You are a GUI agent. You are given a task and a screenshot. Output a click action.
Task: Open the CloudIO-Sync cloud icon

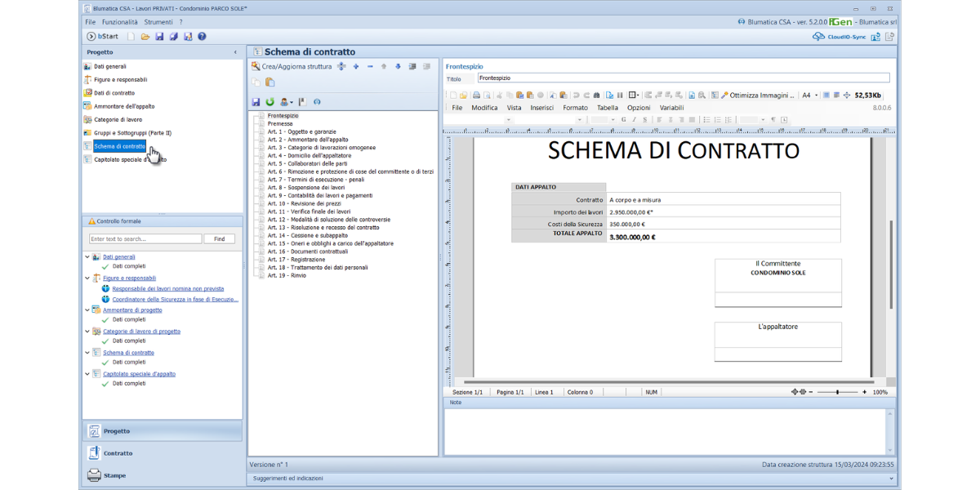coord(818,37)
